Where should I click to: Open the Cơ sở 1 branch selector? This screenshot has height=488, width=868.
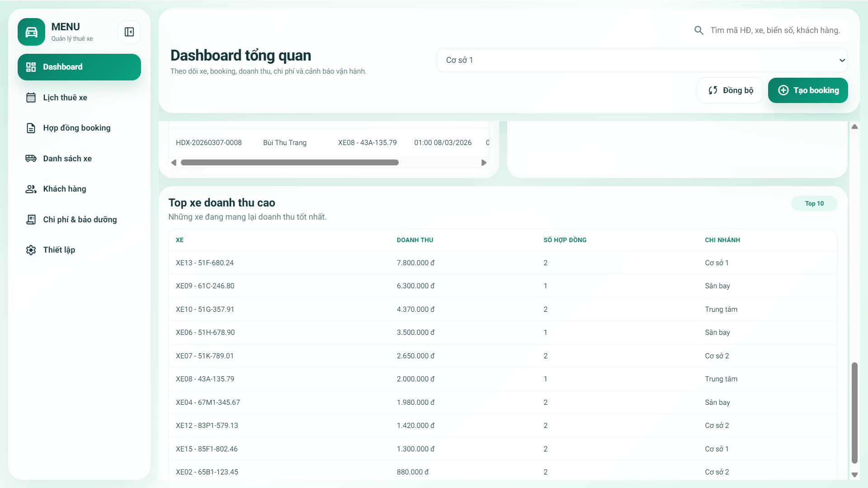click(x=642, y=60)
